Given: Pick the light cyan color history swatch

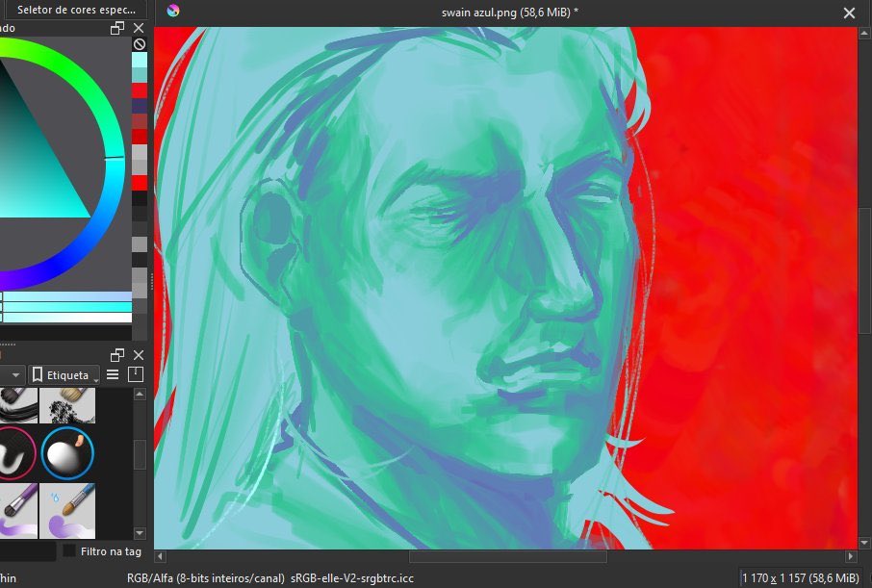Looking at the screenshot, I should tap(140, 60).
